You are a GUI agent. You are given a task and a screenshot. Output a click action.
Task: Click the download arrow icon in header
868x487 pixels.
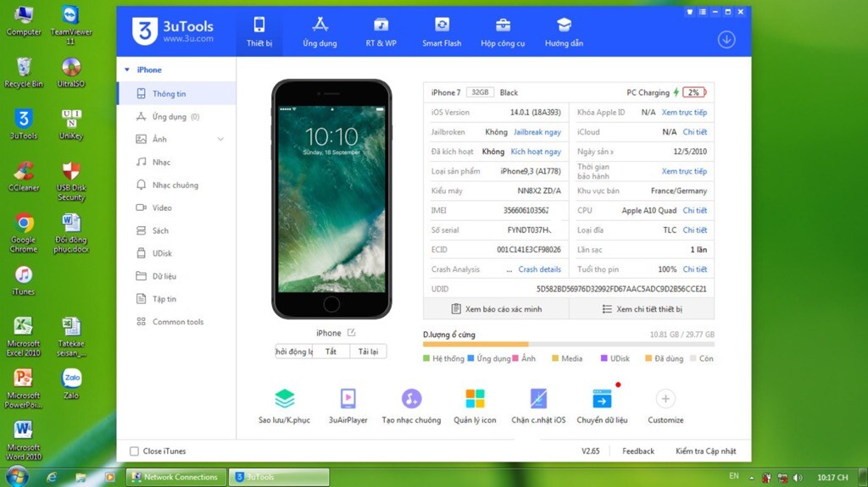pyautogui.click(x=726, y=39)
